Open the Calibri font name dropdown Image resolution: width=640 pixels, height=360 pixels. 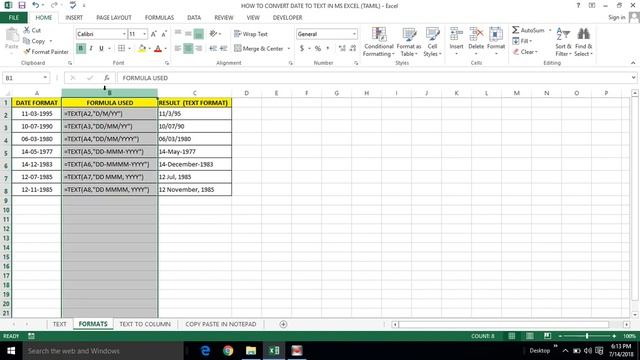124,34
